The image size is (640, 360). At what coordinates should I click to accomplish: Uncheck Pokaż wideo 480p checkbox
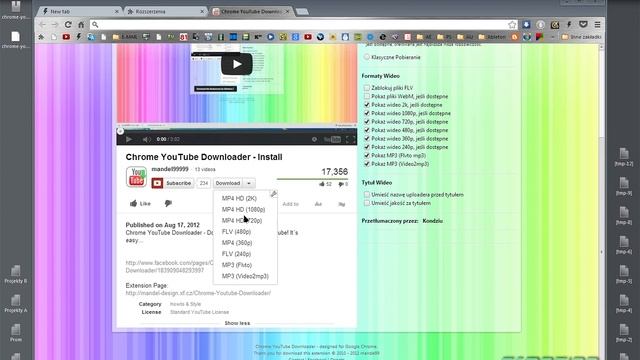click(367, 130)
